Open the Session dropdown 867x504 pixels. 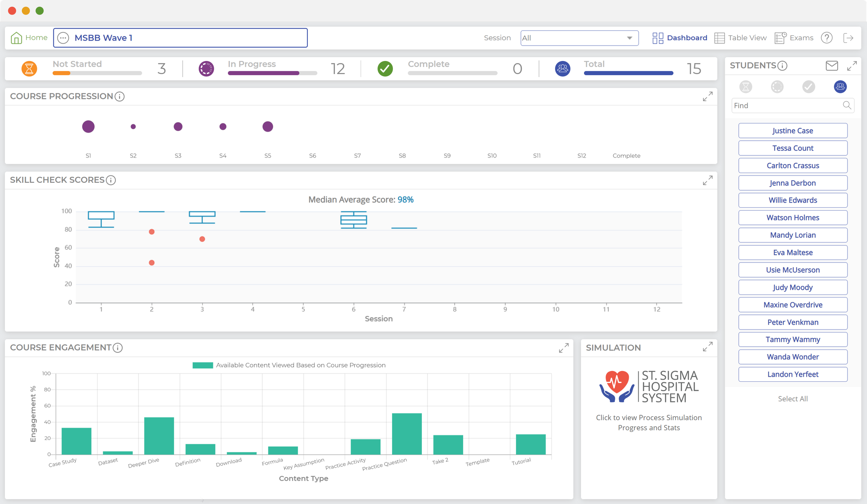click(x=579, y=38)
